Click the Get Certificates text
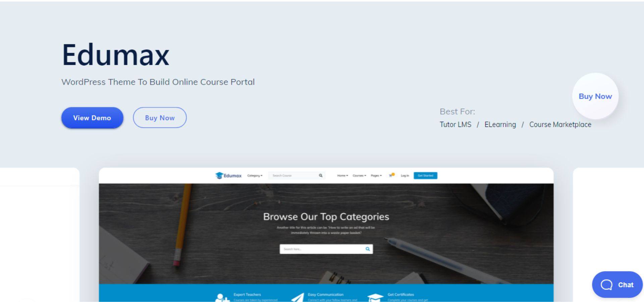Screen dimensions: 644x302 click(401, 295)
